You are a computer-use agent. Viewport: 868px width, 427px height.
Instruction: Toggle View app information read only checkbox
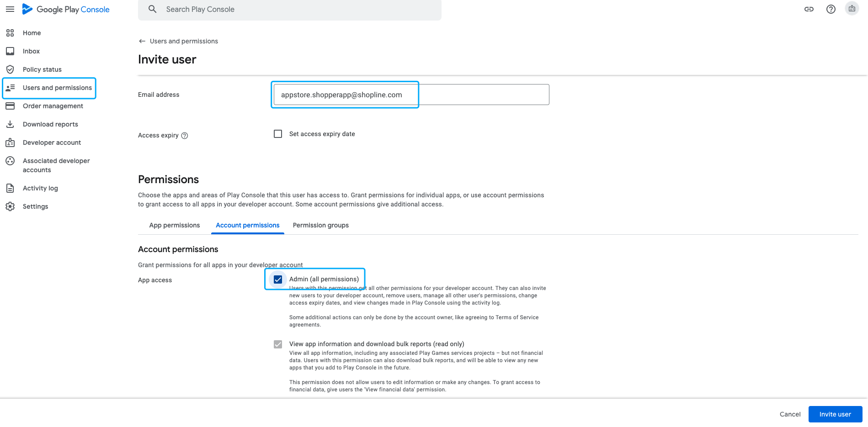[x=278, y=344]
